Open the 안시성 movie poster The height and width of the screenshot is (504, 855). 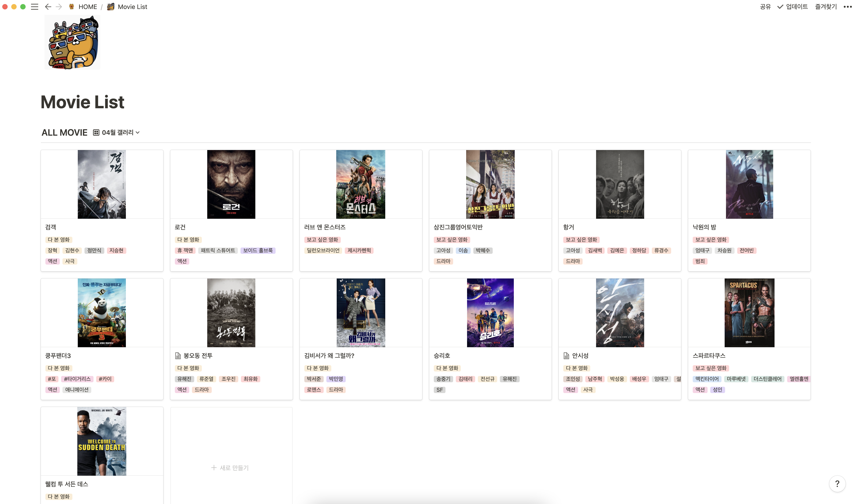(x=620, y=313)
